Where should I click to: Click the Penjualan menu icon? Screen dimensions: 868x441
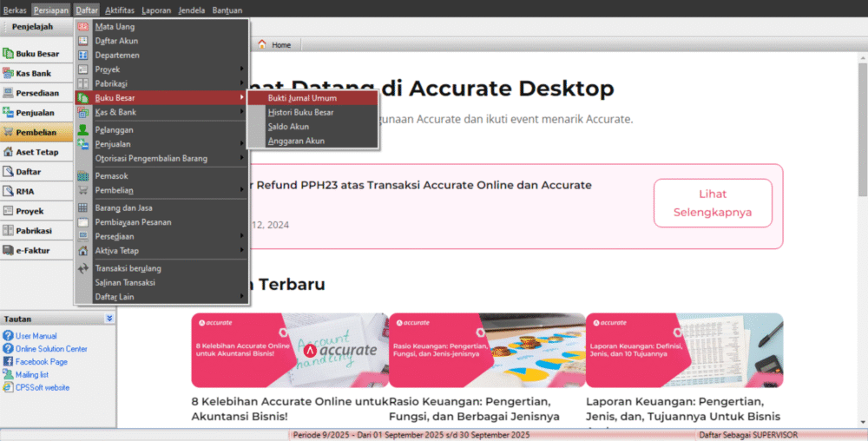pyautogui.click(x=83, y=144)
